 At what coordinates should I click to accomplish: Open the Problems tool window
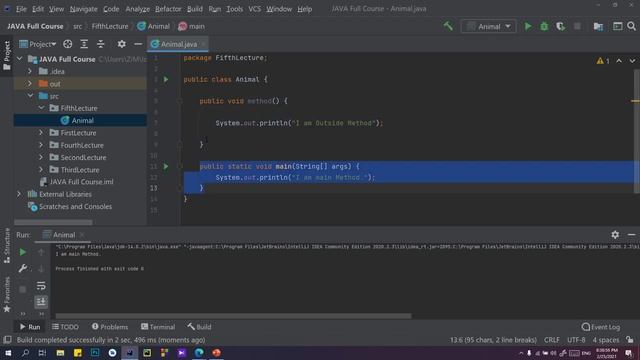pyautogui.click(x=110, y=327)
